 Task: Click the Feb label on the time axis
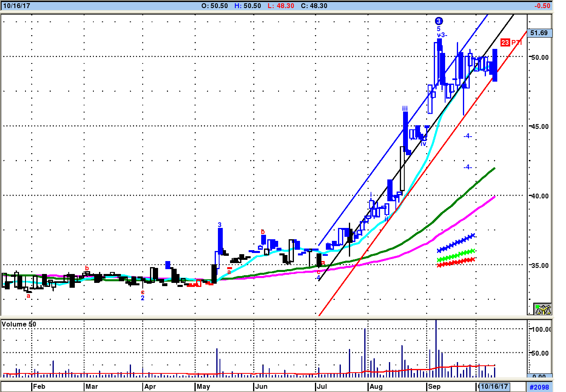click(x=39, y=387)
